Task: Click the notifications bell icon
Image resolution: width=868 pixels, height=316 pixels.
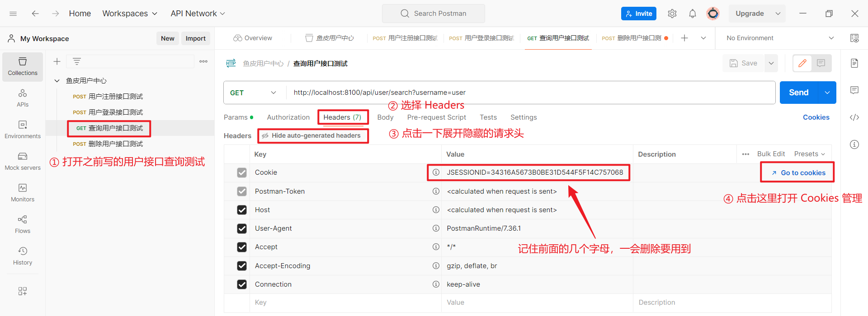Action: [x=692, y=14]
